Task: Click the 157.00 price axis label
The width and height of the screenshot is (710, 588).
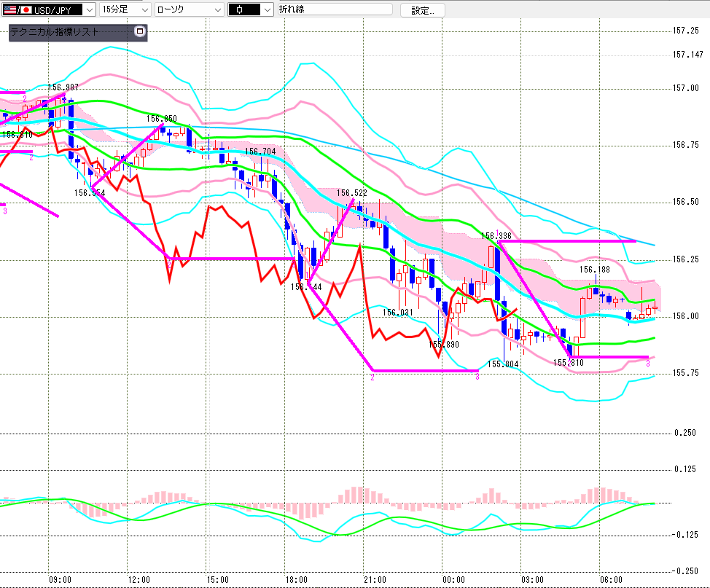Action: click(685, 89)
